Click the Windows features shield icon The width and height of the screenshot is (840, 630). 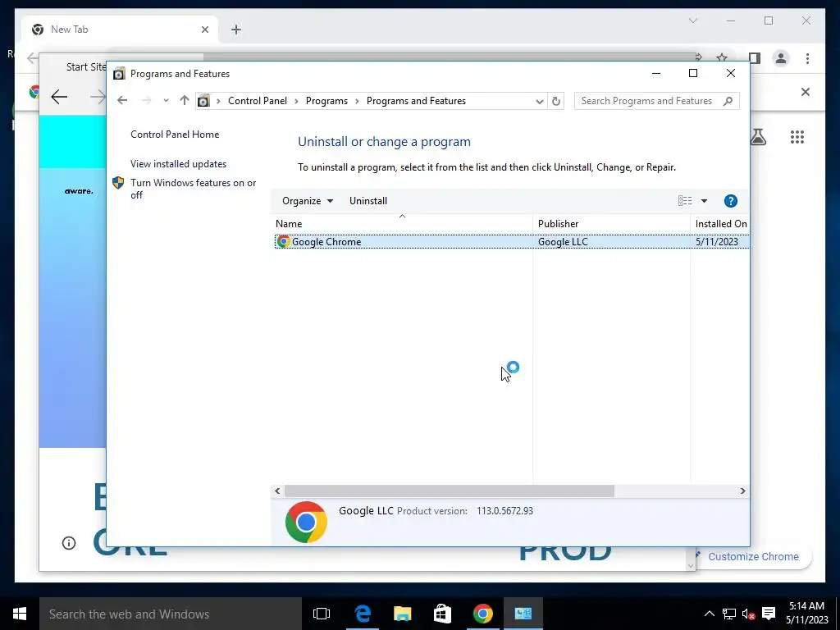click(x=118, y=183)
